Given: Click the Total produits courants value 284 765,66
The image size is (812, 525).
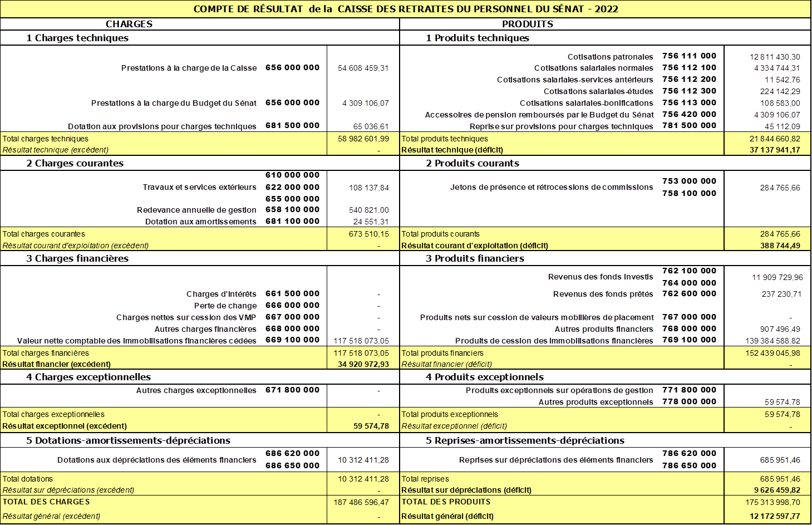Looking at the screenshot, I should 780,234.
